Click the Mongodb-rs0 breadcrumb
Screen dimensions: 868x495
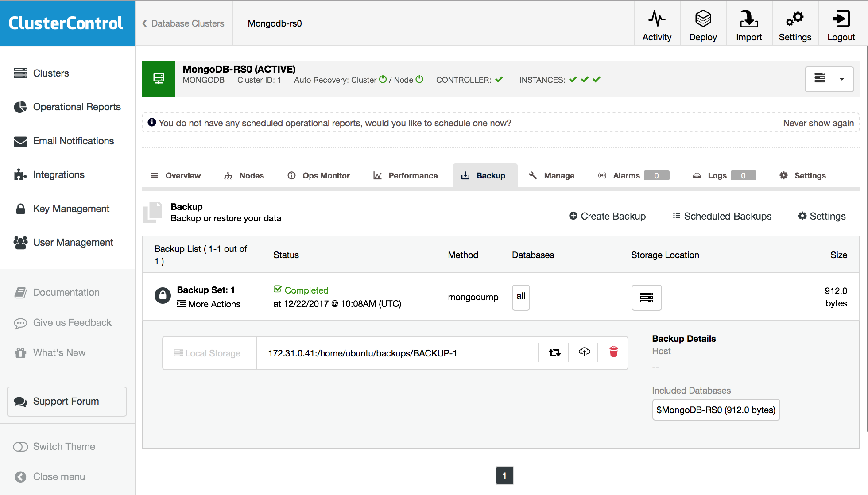[x=275, y=23]
